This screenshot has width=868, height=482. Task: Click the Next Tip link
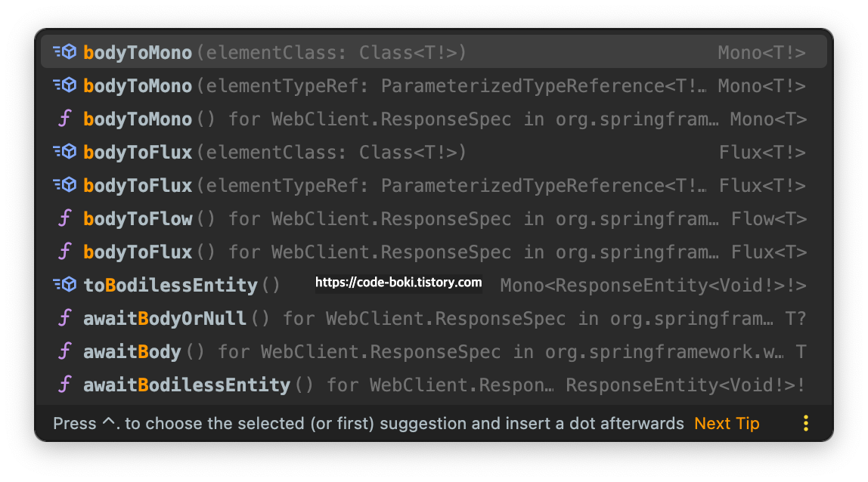727,423
